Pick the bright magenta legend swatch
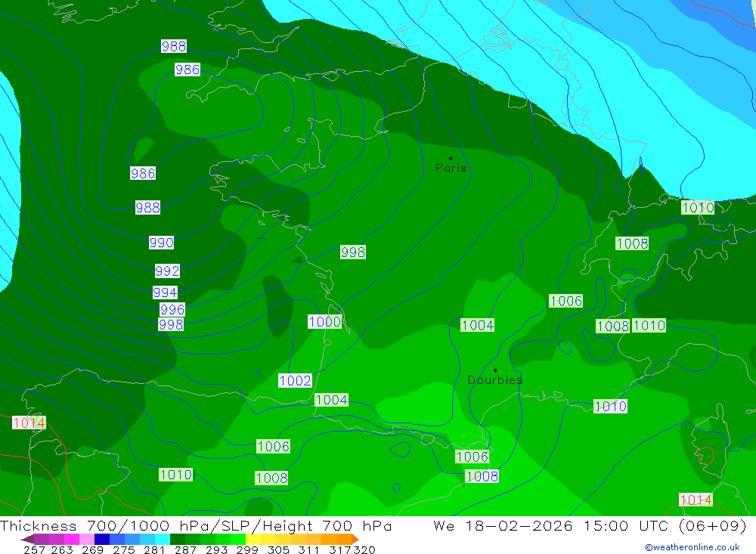This screenshot has width=756, height=554. [x=72, y=539]
